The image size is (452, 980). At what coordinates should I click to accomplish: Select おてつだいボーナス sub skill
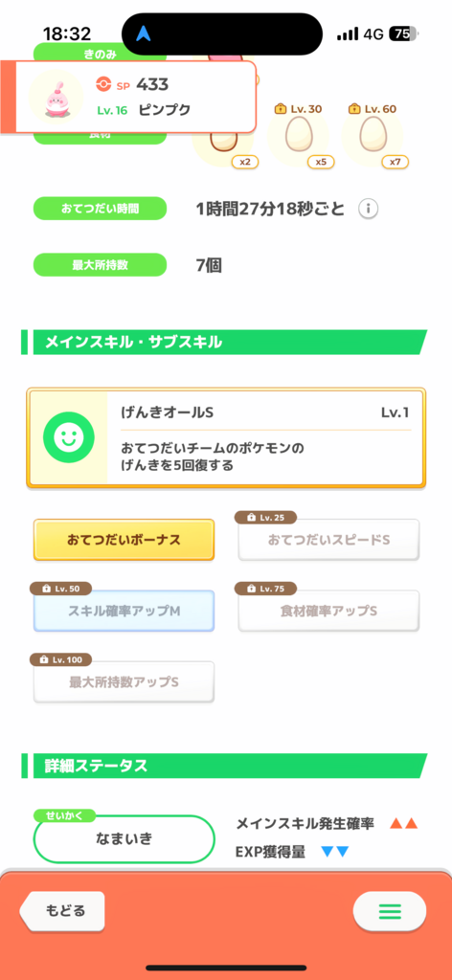pos(124,540)
